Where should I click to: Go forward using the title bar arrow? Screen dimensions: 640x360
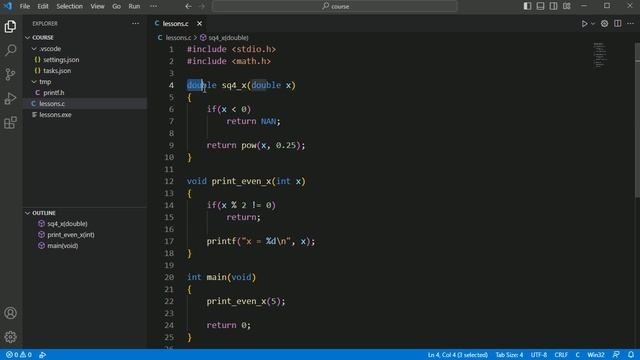click(x=202, y=6)
